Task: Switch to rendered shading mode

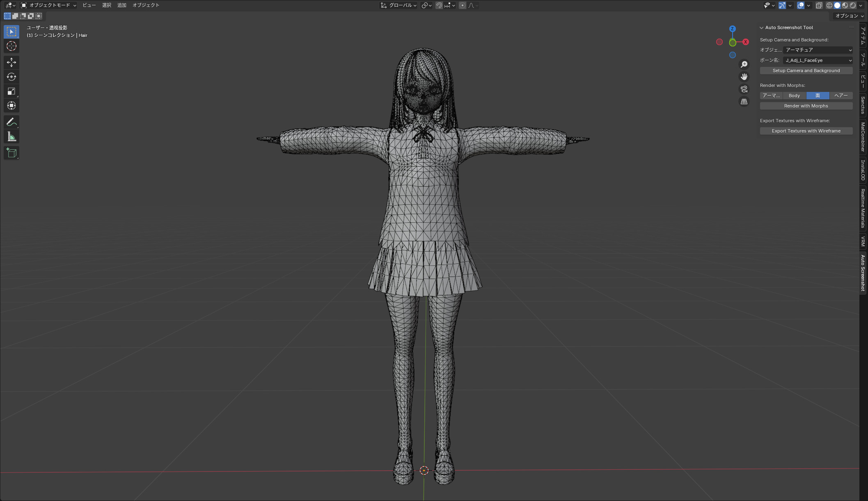Action: tap(853, 5)
